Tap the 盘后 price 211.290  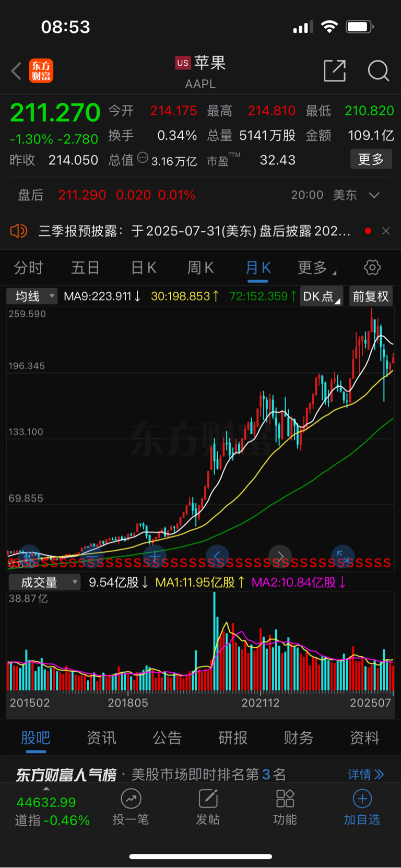(82, 195)
